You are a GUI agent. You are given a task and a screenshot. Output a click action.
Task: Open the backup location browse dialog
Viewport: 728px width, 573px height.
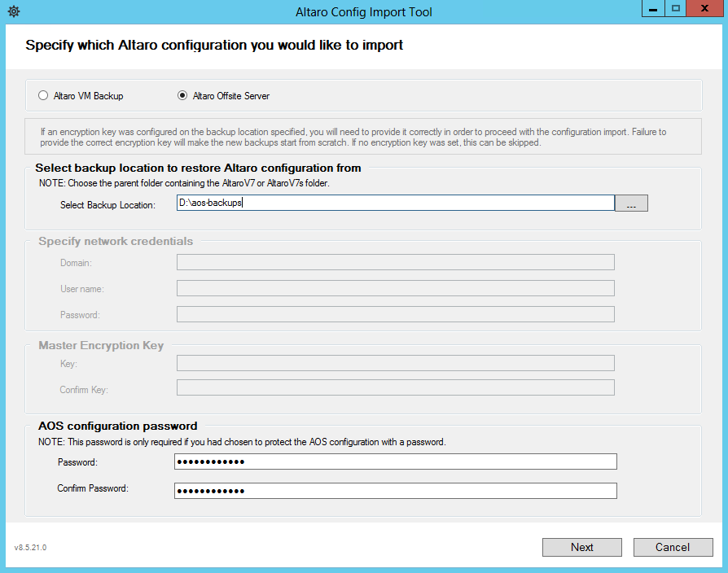[633, 203]
